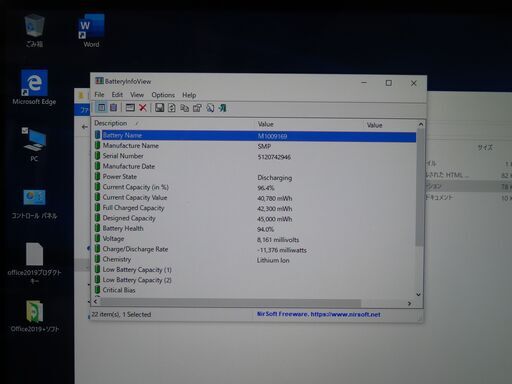Switch to the battery information view toolbar icon
This screenshot has width=512, height=384.
[101, 107]
